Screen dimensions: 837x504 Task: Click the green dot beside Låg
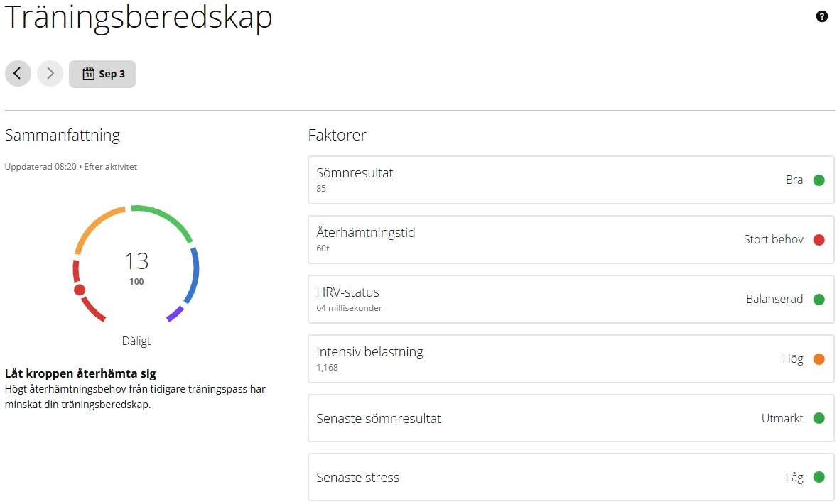point(819,477)
